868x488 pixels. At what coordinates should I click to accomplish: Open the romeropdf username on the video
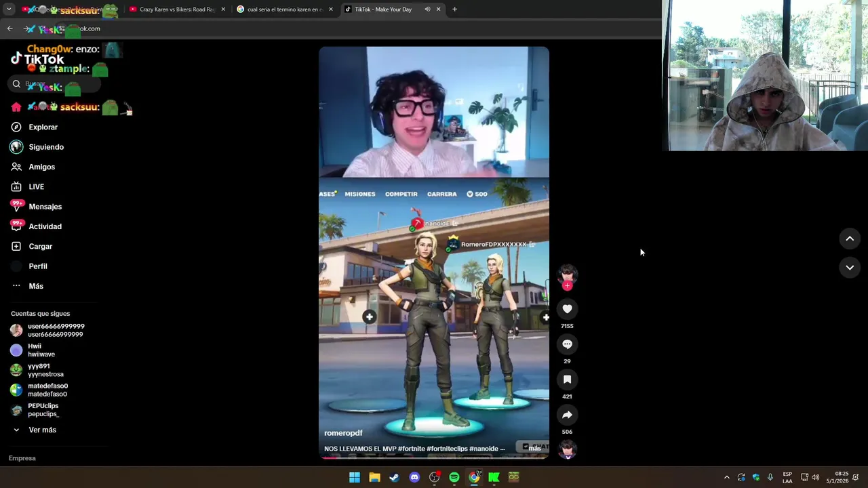coord(343,433)
